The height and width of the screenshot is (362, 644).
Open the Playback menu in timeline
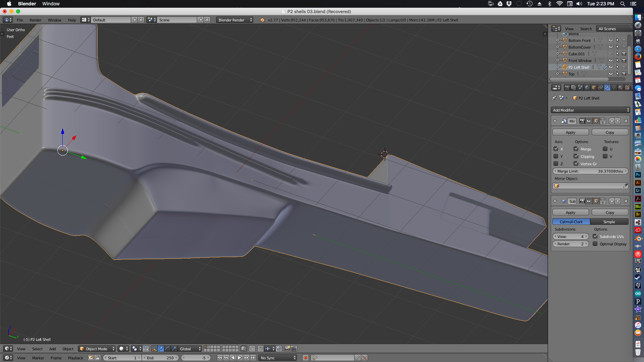(75, 358)
